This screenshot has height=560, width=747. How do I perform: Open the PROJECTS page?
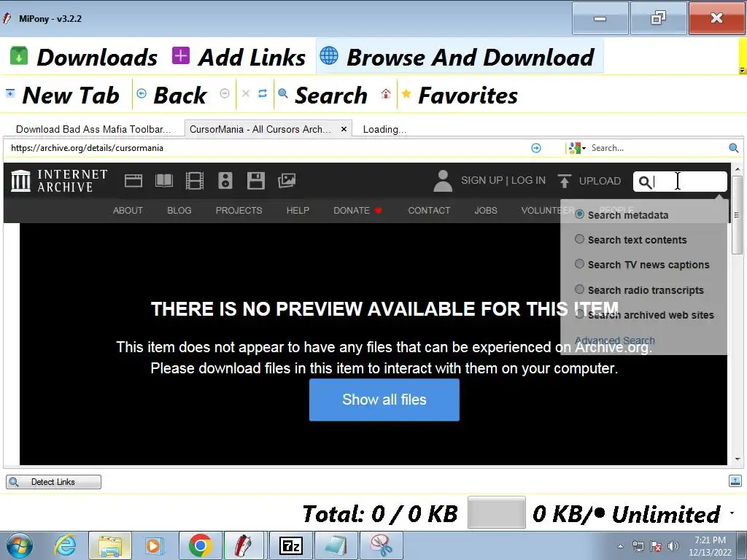(239, 211)
